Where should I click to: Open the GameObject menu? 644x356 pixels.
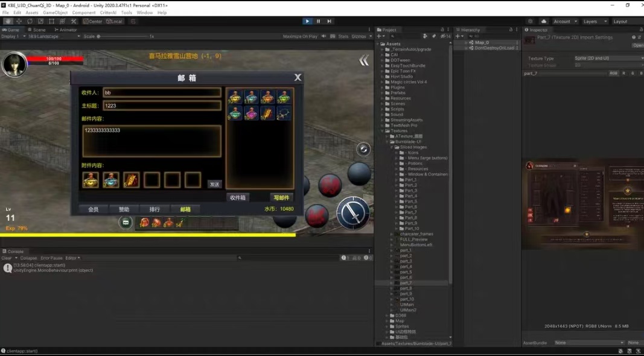point(56,13)
